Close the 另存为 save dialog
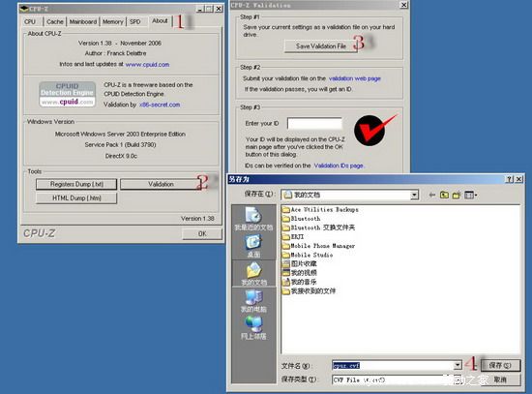Image resolution: width=532 pixels, height=394 pixels. (x=519, y=179)
